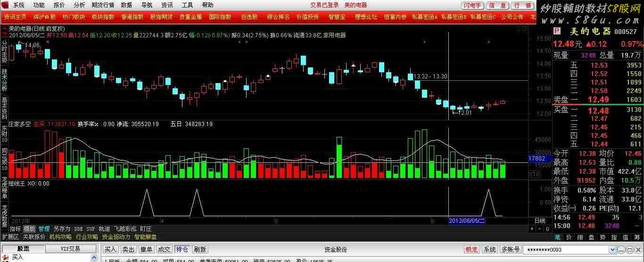Open the 资讯 menu

point(167,5)
